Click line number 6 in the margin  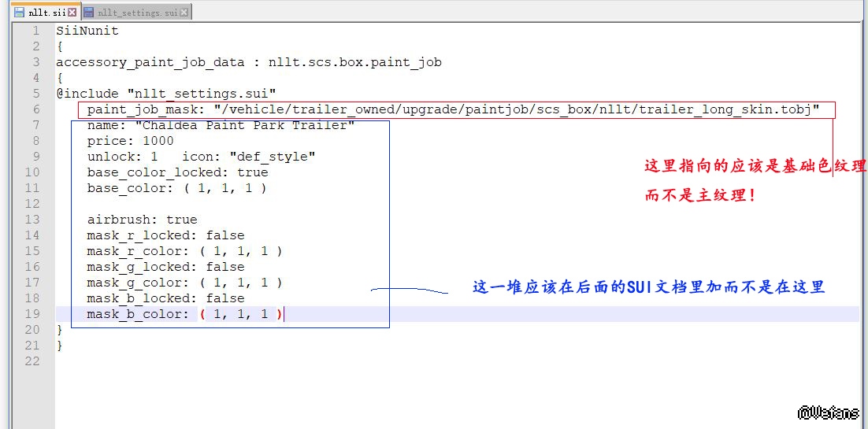pyautogui.click(x=36, y=109)
